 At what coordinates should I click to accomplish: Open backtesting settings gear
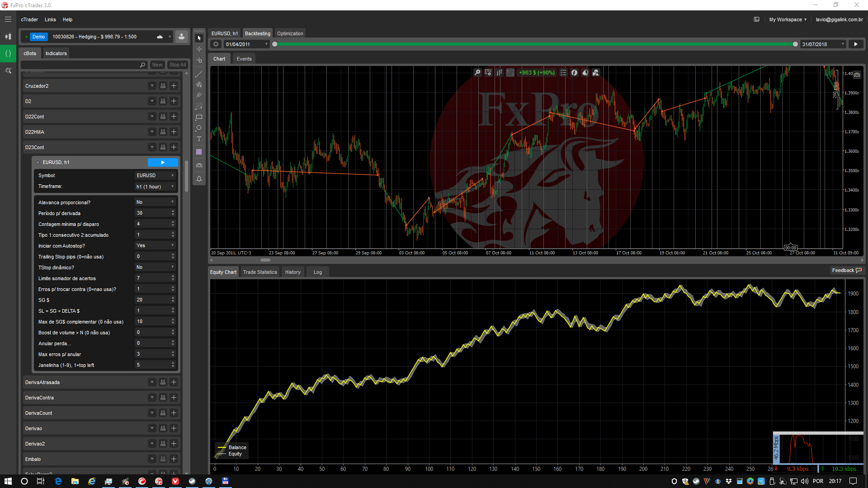pyautogui.click(x=216, y=44)
